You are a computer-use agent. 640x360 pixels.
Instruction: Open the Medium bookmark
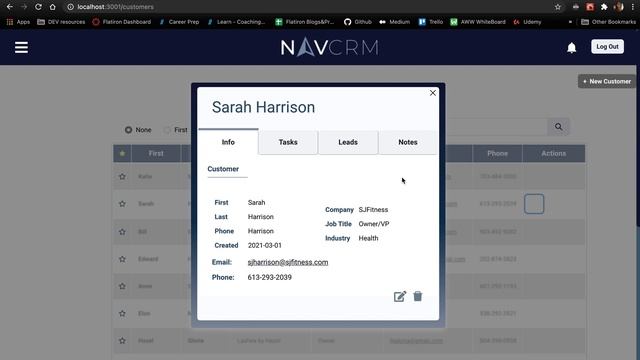pyautogui.click(x=394, y=22)
